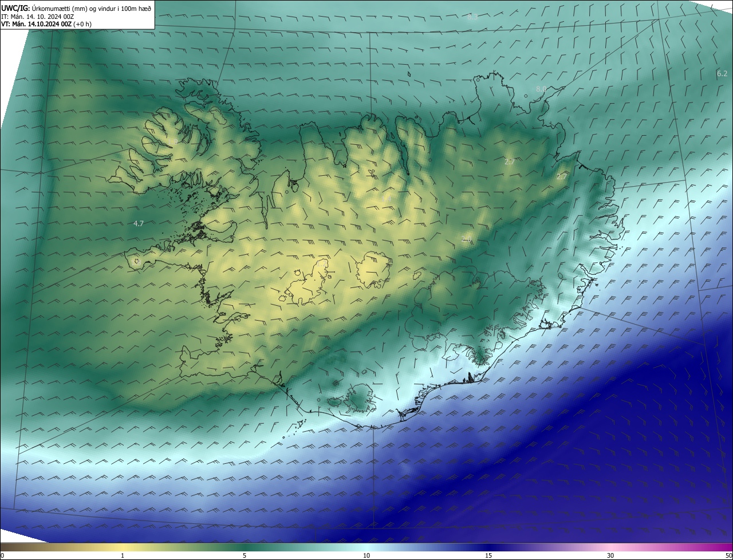Click the 6.2 value label on the map

click(722, 73)
